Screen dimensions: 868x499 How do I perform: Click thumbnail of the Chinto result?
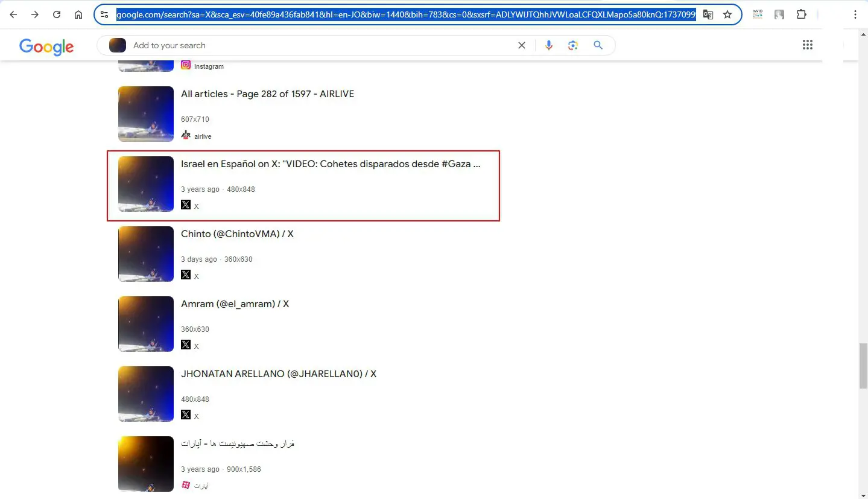coord(146,254)
